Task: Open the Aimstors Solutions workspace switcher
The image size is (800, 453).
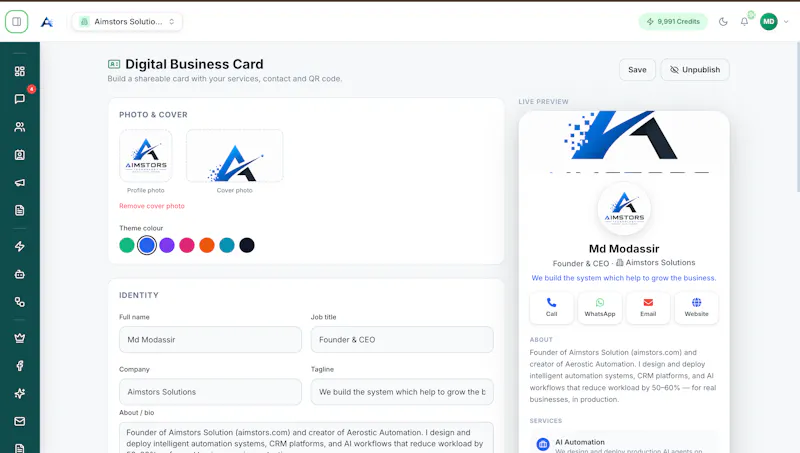Action: tap(127, 21)
